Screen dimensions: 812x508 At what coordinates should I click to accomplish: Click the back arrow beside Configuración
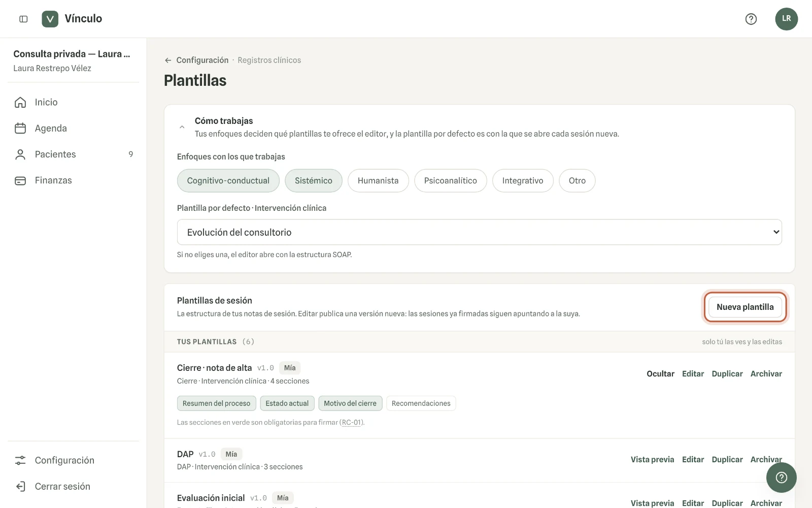pos(168,60)
